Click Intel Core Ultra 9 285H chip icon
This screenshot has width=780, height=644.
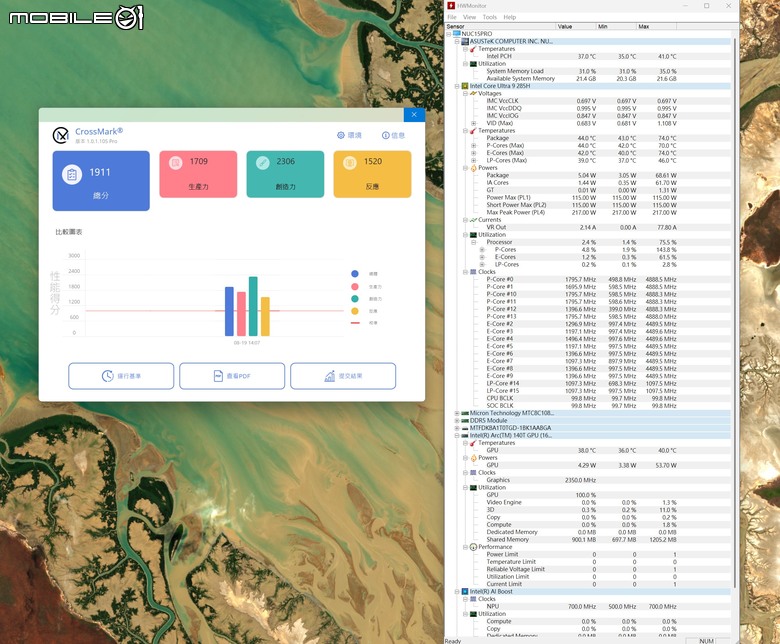click(465, 86)
